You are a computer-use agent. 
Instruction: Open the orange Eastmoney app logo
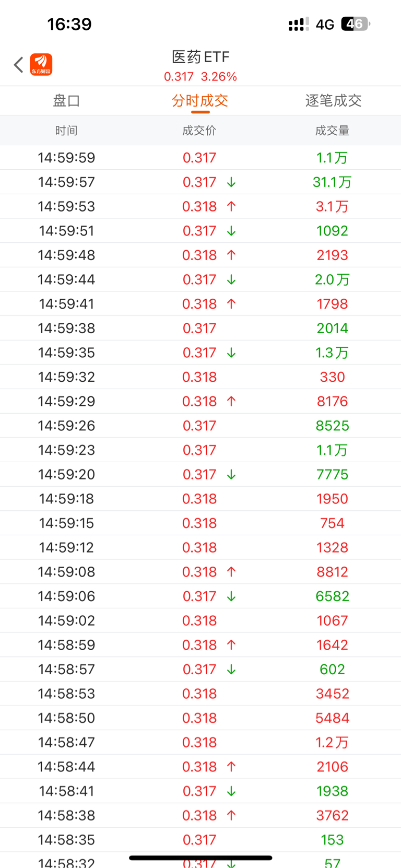coord(41,65)
